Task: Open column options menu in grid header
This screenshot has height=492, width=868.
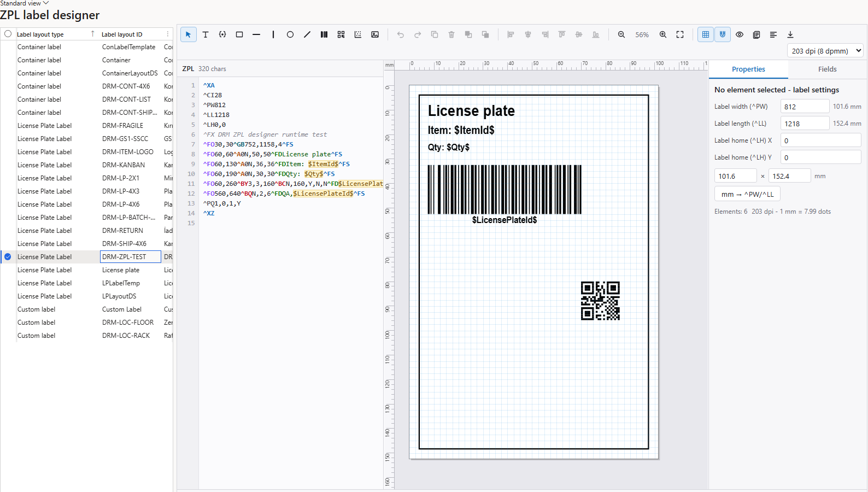Action: (x=168, y=34)
